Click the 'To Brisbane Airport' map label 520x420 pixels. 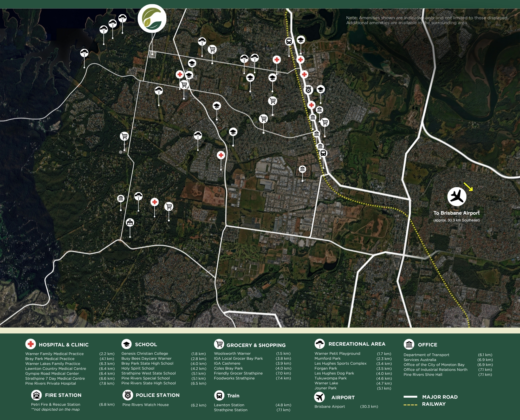[x=457, y=213]
